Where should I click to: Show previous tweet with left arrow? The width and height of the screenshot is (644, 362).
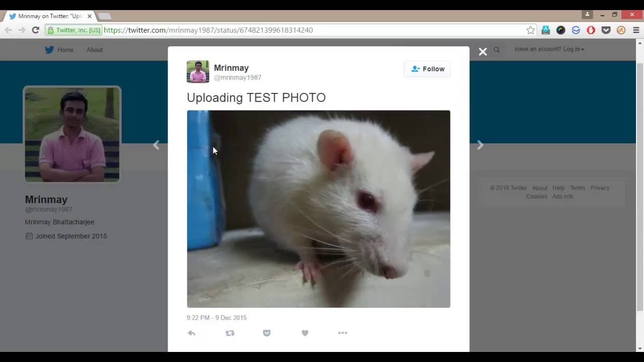pos(156,145)
